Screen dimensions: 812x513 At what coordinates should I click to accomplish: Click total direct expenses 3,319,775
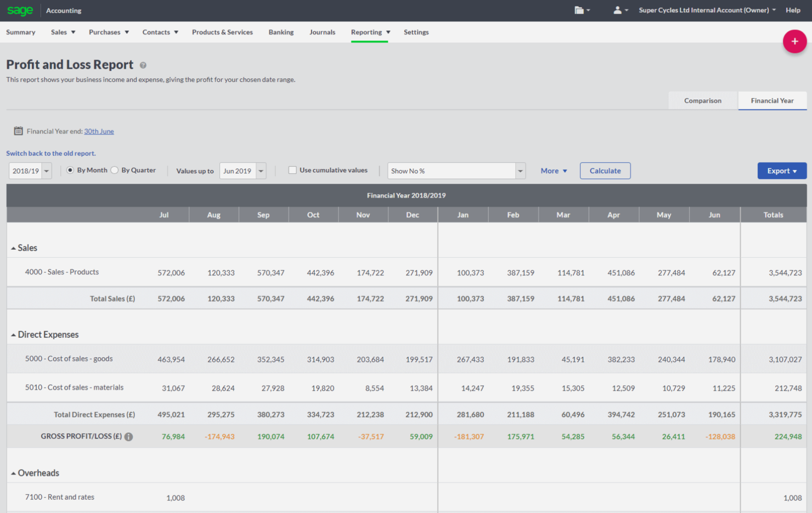[x=785, y=415]
